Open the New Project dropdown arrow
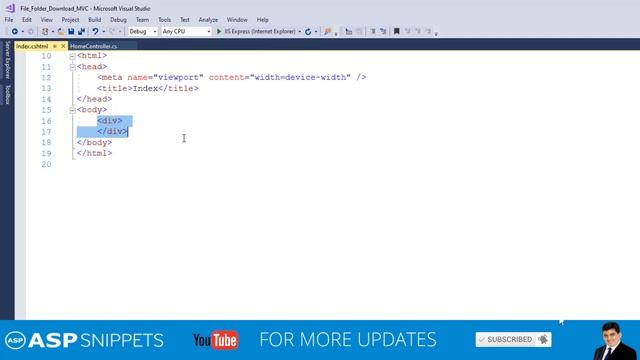Screen dimensions: 640x360 (53, 31)
